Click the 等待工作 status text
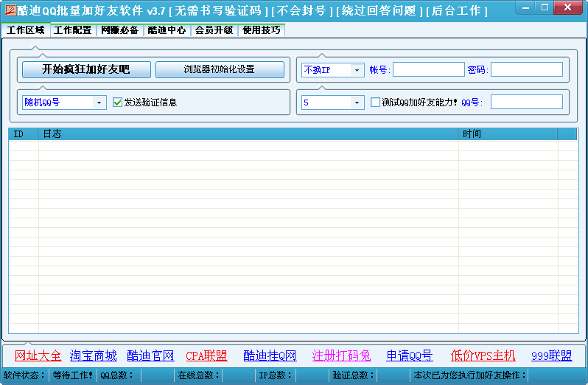 73,375
